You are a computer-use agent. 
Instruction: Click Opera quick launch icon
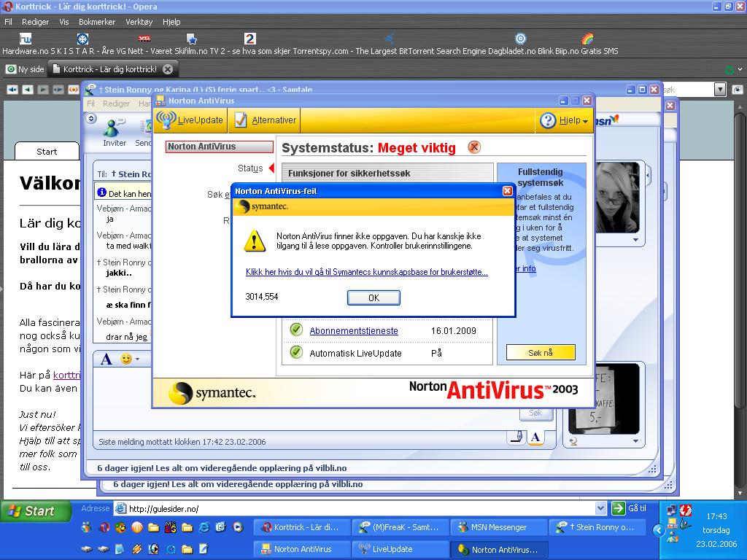tap(104, 527)
